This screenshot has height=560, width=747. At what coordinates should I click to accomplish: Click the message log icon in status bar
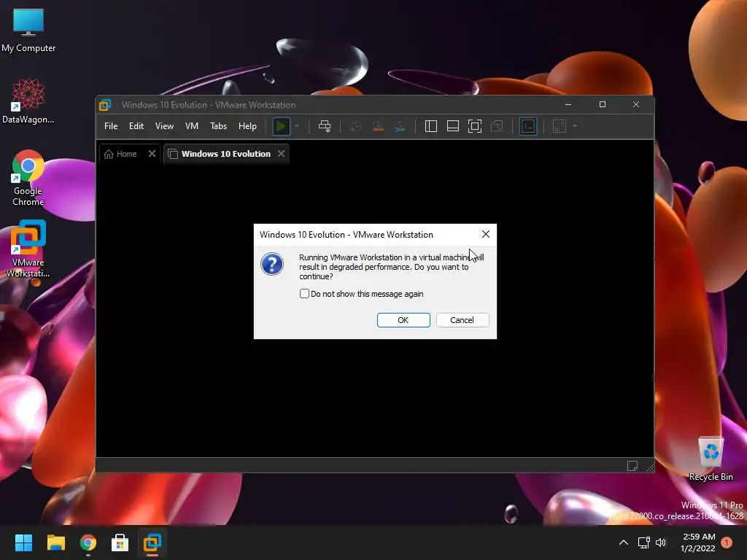(632, 466)
